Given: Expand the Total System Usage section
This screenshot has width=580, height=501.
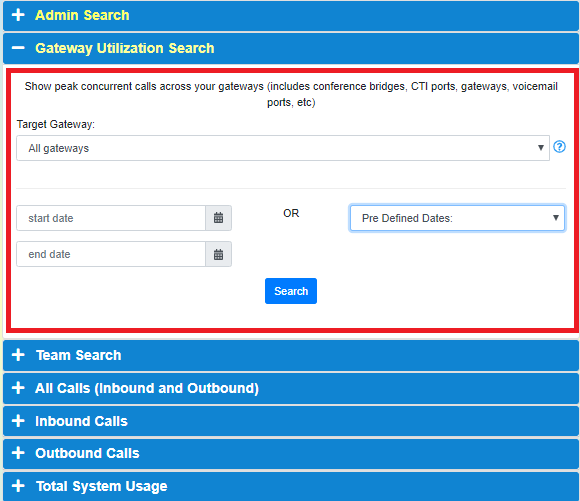Looking at the screenshot, I should [x=291, y=486].
